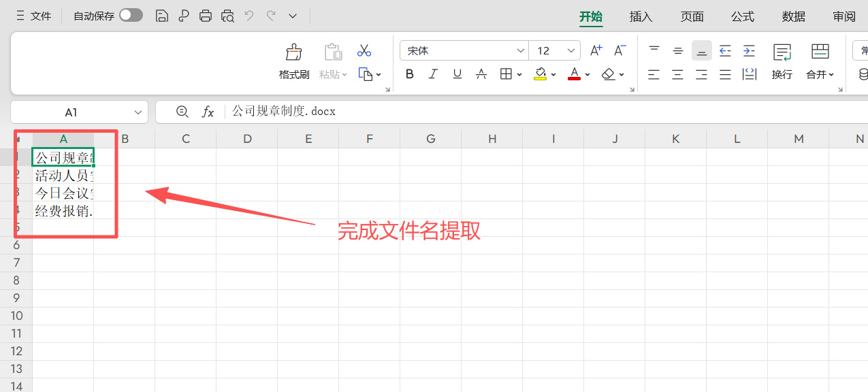Open the fill color dropdown arrow
868x392 pixels.
(553, 74)
